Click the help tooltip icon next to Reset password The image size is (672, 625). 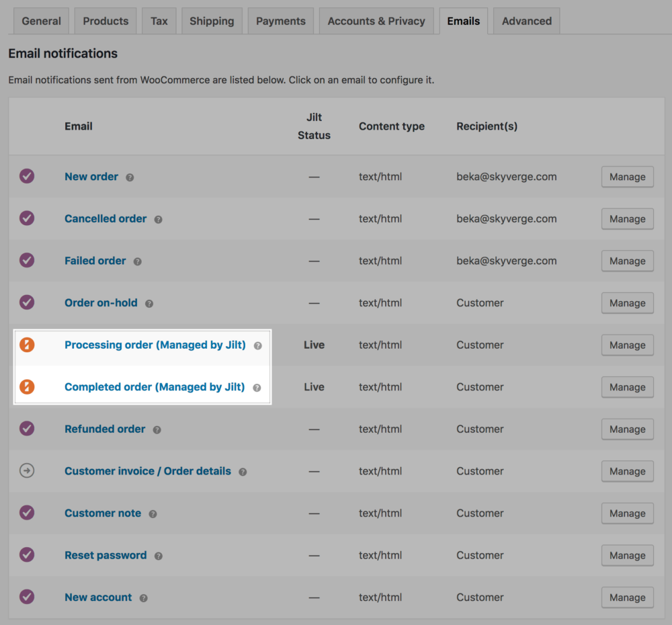[x=158, y=556]
